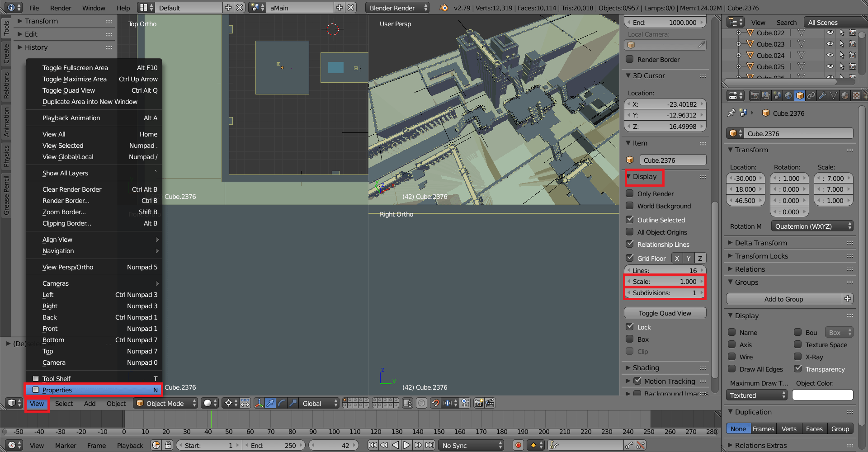
Task: Insert a keyframe with the key icon in timeline
Action: tap(629, 445)
